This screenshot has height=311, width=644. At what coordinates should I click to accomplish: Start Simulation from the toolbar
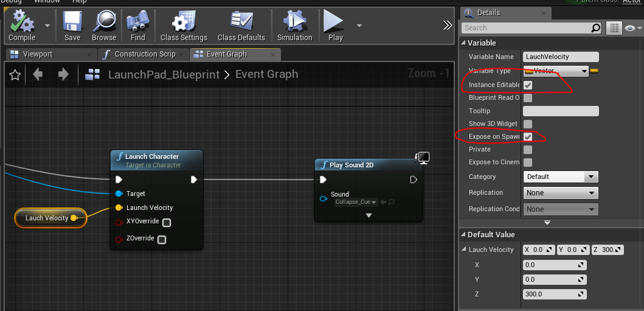click(294, 24)
